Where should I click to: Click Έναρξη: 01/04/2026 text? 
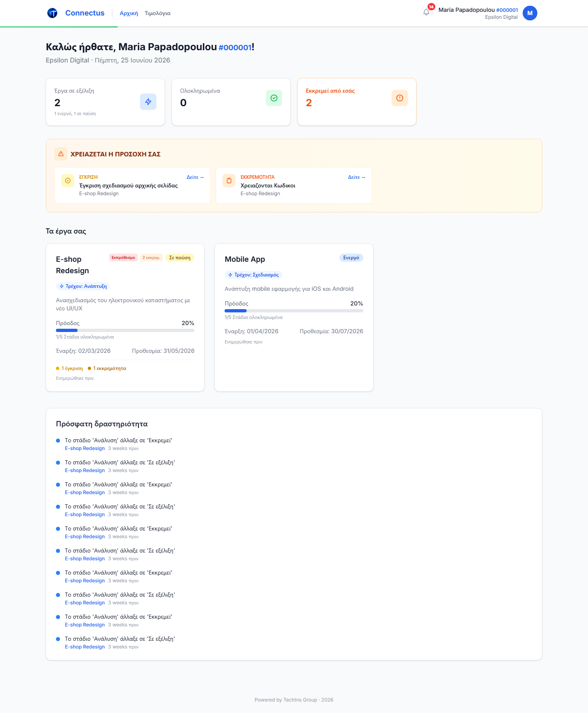coord(252,331)
